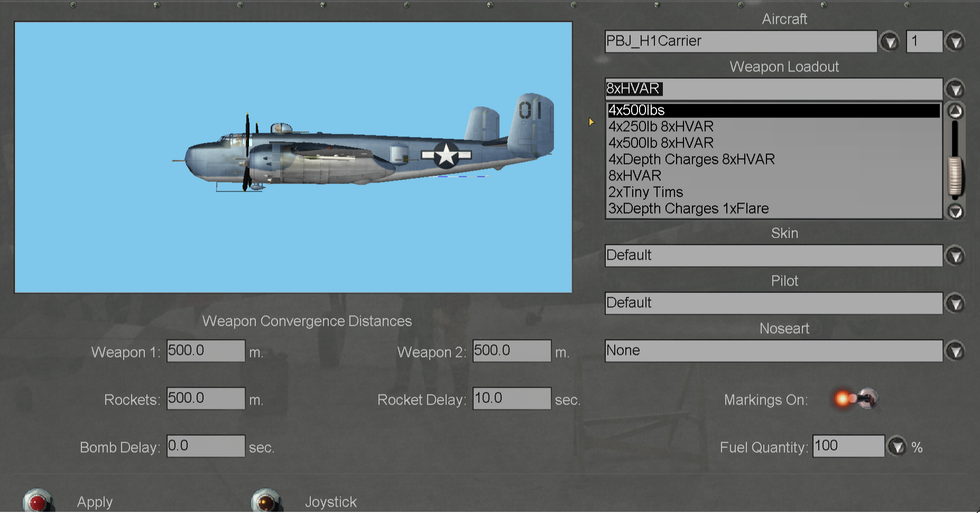
Task: Click the Joystick label
Action: tap(331, 502)
